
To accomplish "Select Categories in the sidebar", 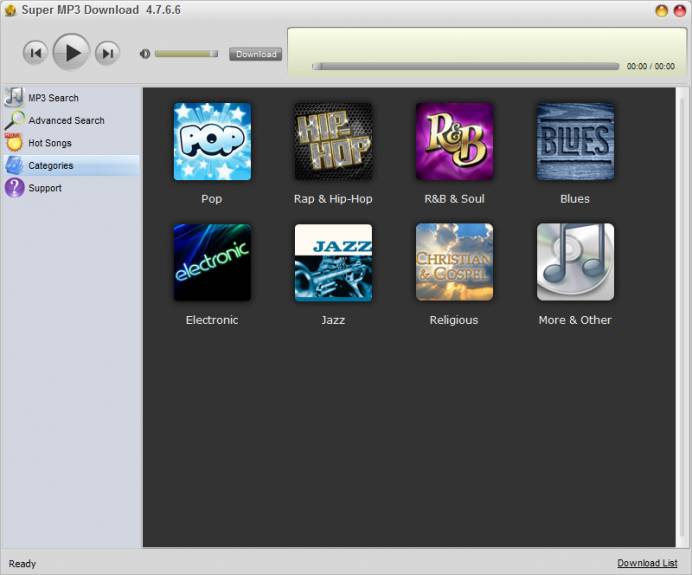I will coord(71,165).
